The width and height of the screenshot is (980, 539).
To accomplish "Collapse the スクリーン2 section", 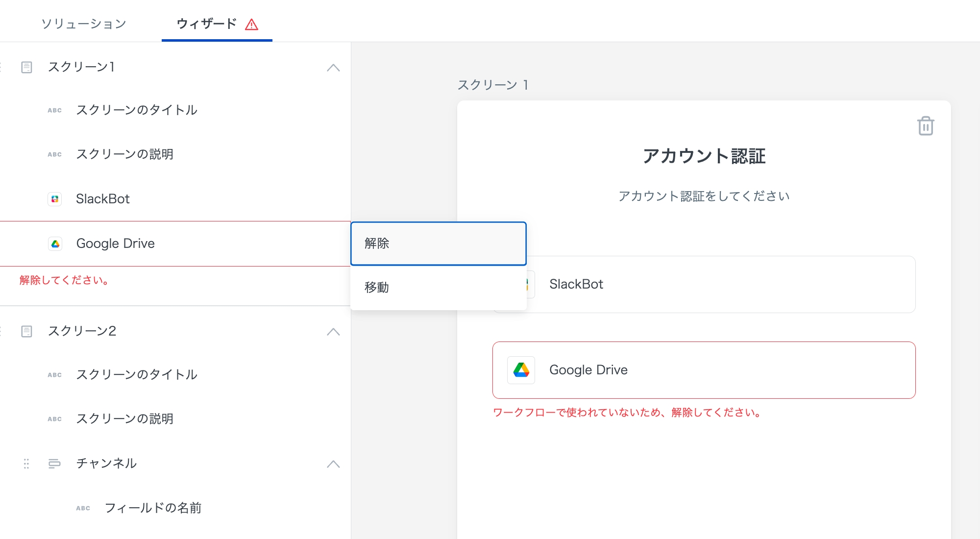I will point(333,332).
